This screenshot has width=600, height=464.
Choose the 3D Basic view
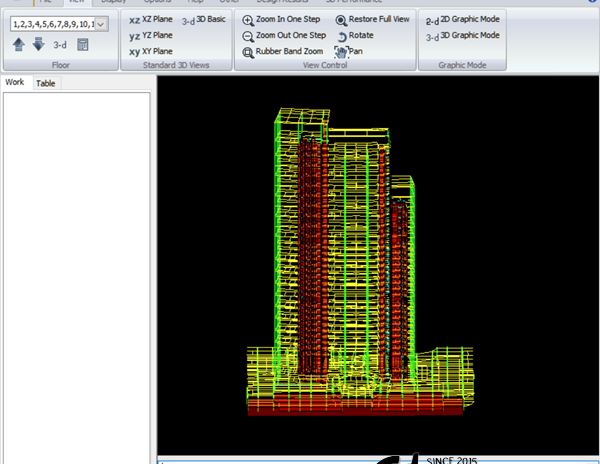coord(203,19)
